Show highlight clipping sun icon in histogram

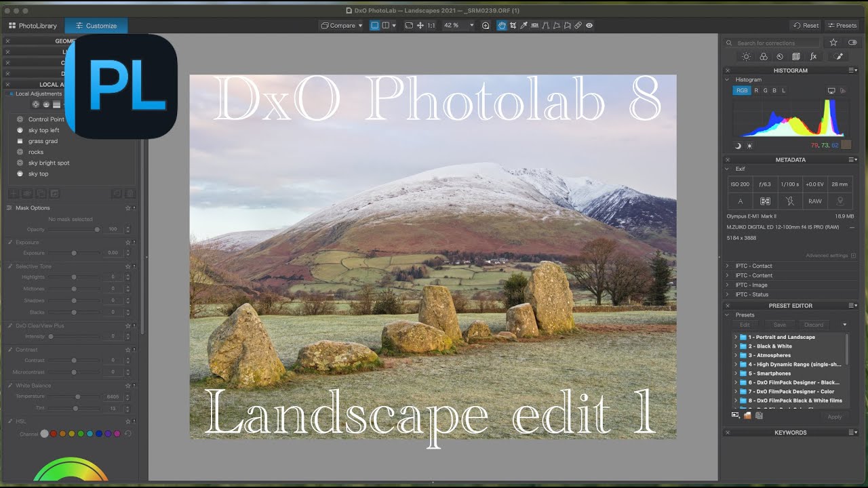coord(749,146)
